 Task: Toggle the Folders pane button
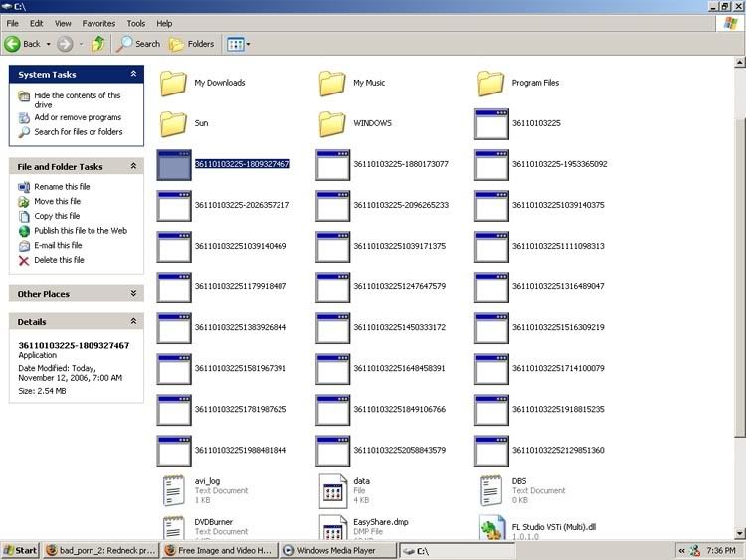coord(192,44)
